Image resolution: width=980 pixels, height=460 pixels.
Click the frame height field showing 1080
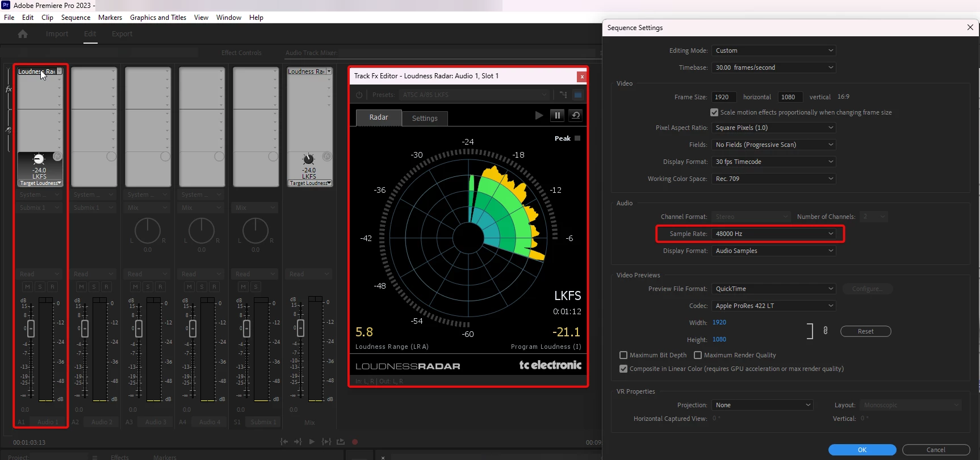click(x=790, y=97)
